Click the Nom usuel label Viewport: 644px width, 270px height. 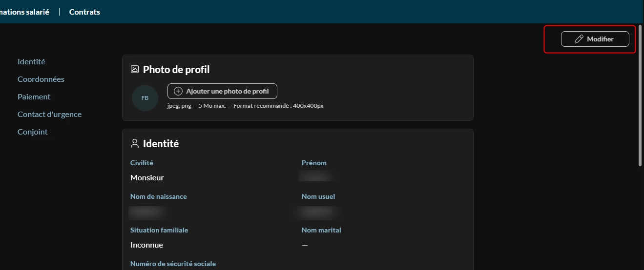click(x=318, y=196)
